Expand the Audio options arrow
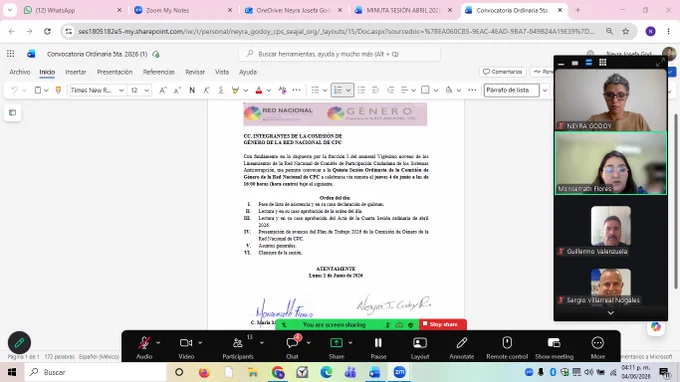The image size is (680, 382). [x=158, y=343]
